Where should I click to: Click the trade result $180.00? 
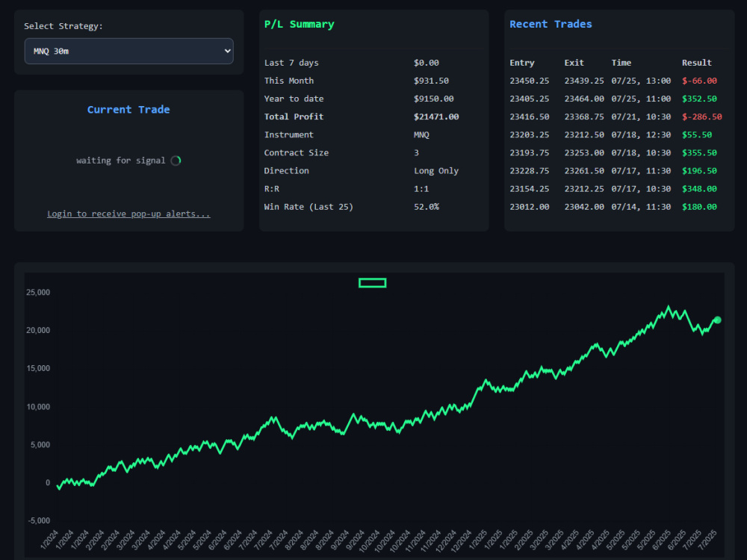(x=699, y=207)
